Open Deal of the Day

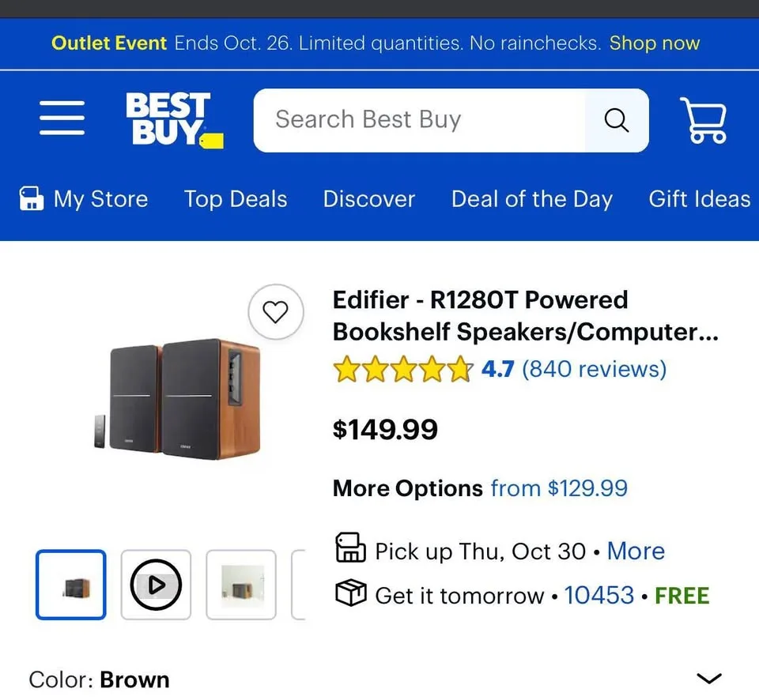coord(531,199)
